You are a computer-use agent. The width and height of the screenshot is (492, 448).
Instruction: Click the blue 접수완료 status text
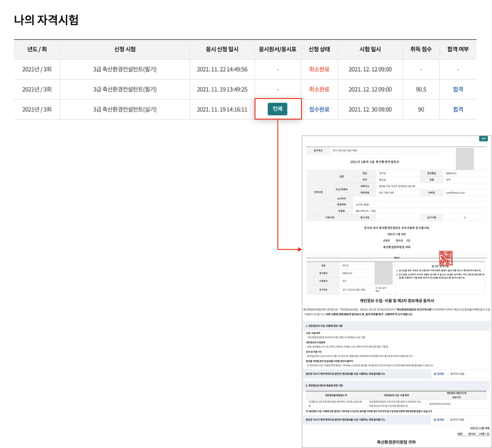[x=319, y=109]
